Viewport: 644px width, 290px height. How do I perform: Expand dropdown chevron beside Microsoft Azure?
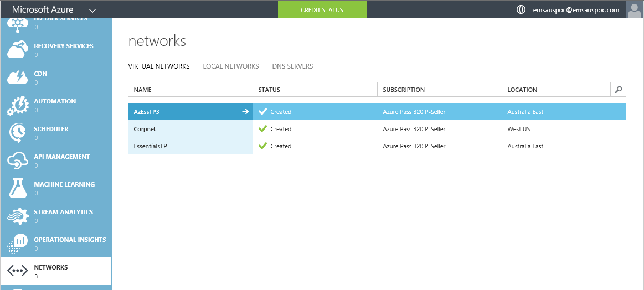coord(92,11)
